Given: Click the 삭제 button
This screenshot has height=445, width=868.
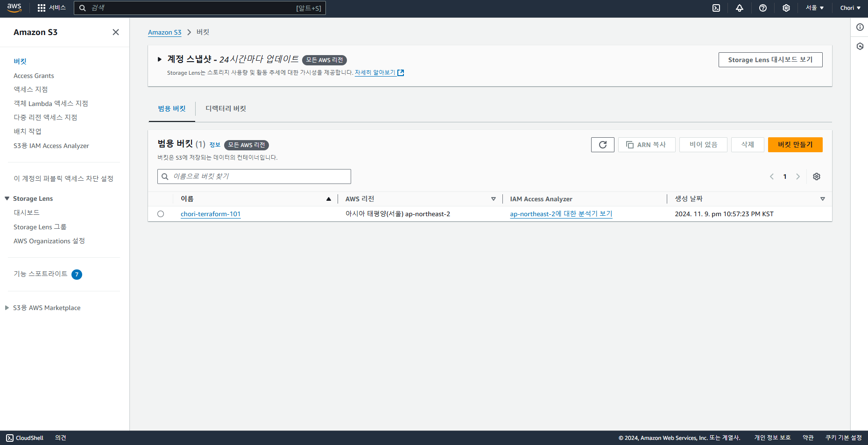Looking at the screenshot, I should (748, 145).
